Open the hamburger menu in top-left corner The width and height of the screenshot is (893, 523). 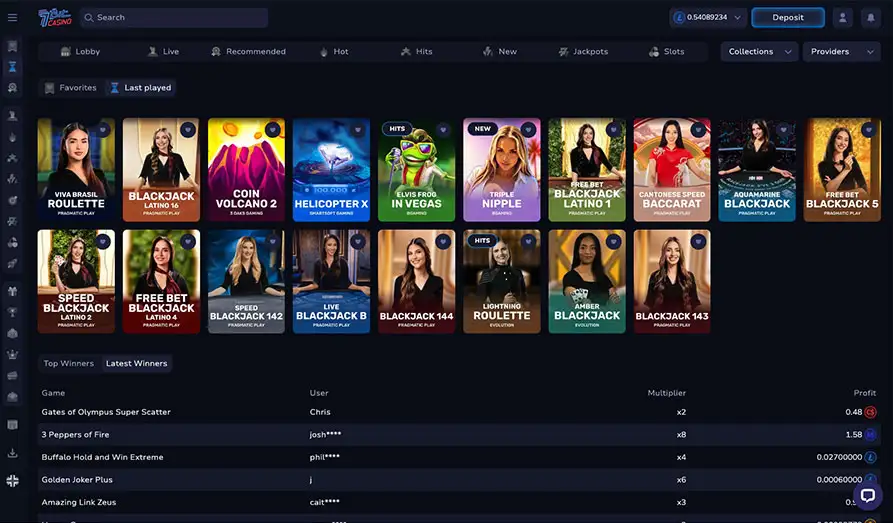[x=13, y=18]
